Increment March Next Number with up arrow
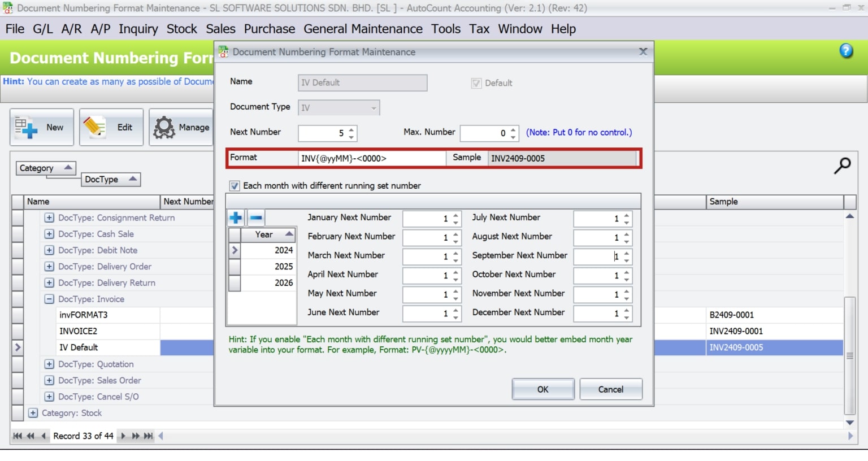The width and height of the screenshot is (868, 461). [454, 253]
